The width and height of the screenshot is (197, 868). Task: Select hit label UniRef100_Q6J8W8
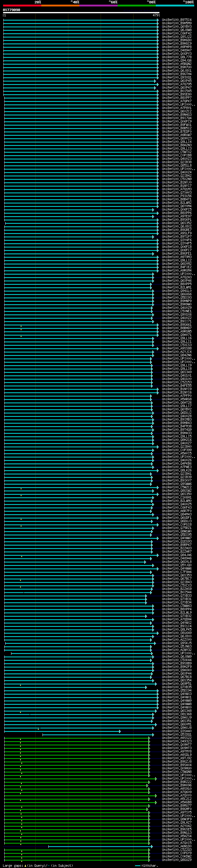pos(176,30)
